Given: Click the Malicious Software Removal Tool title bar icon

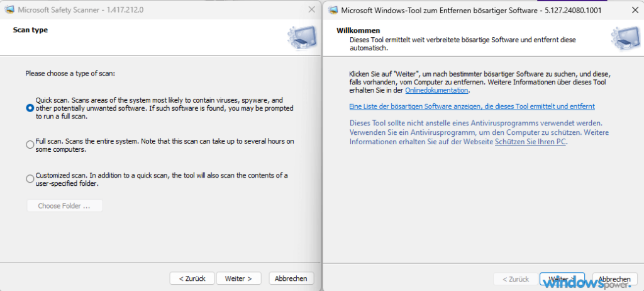Looking at the screenshot, I should click(333, 10).
